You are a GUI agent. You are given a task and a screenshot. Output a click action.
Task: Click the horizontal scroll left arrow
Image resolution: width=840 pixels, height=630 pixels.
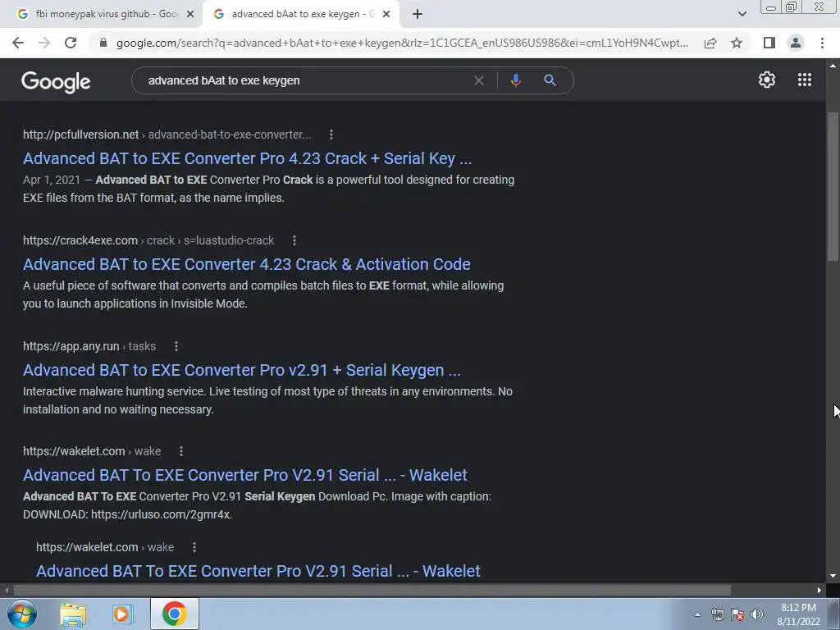pyautogui.click(x=7, y=591)
